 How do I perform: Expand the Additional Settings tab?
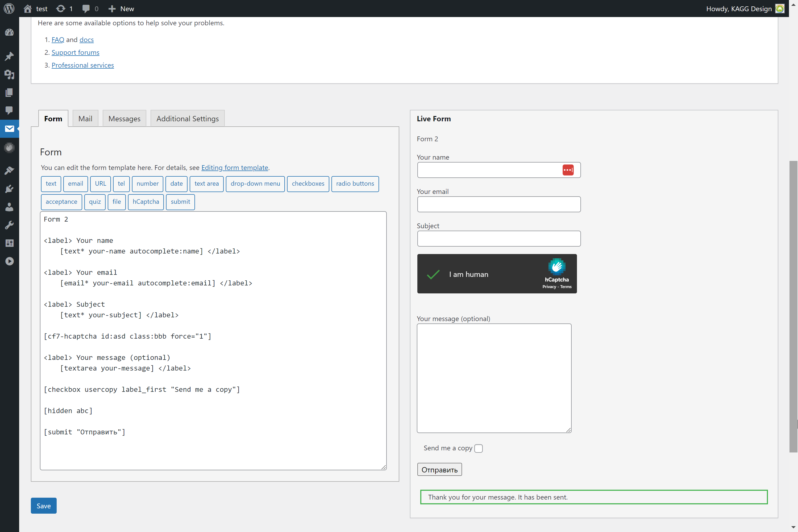click(x=188, y=118)
